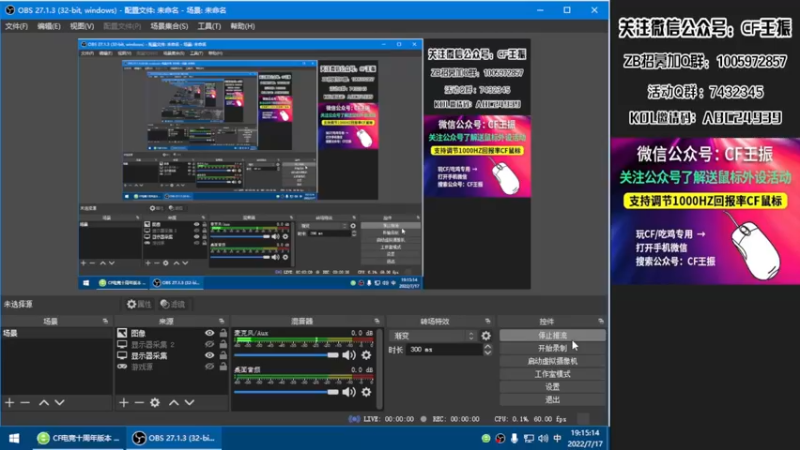
Task: Click the 麦克风/Aux volume slider
Action: click(x=286, y=355)
